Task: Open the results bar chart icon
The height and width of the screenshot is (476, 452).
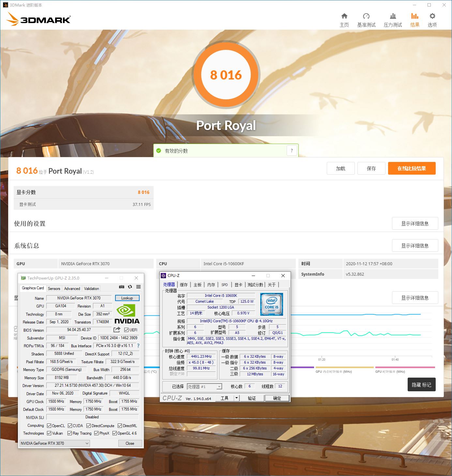Action: click(414, 16)
